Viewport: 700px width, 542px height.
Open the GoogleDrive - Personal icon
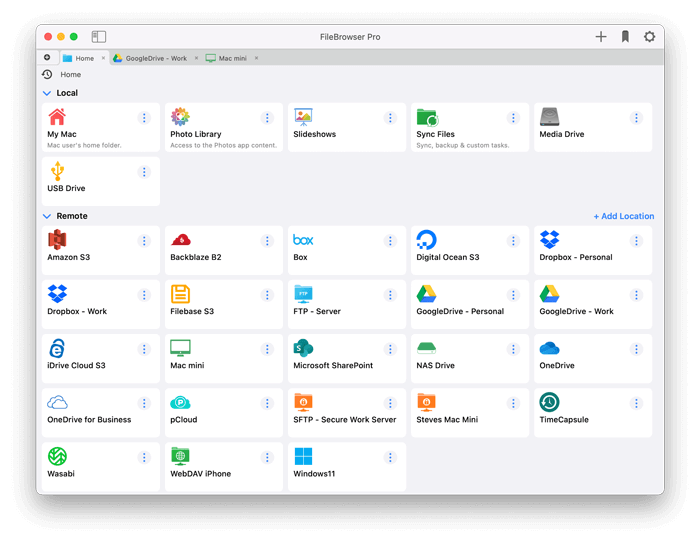point(426,294)
